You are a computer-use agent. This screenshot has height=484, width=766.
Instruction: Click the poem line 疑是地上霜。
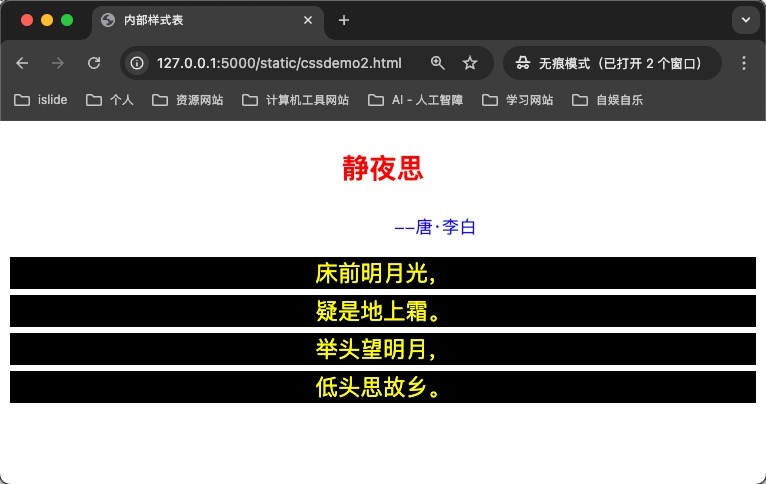point(383,311)
